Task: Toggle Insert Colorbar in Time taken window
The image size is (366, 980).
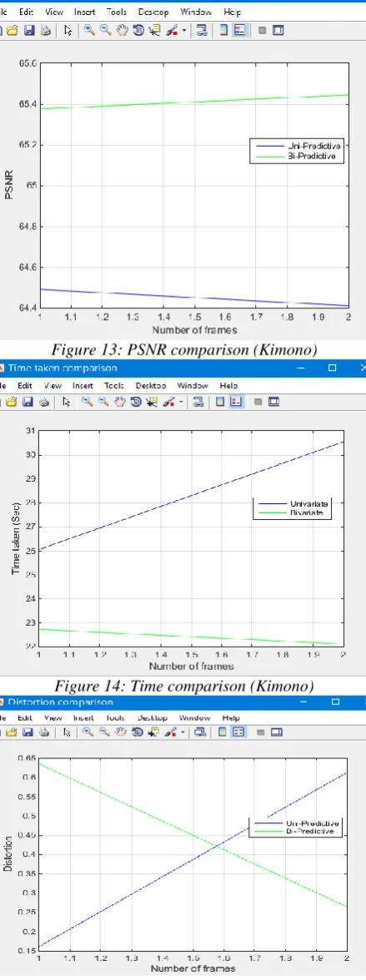Action: (x=219, y=402)
